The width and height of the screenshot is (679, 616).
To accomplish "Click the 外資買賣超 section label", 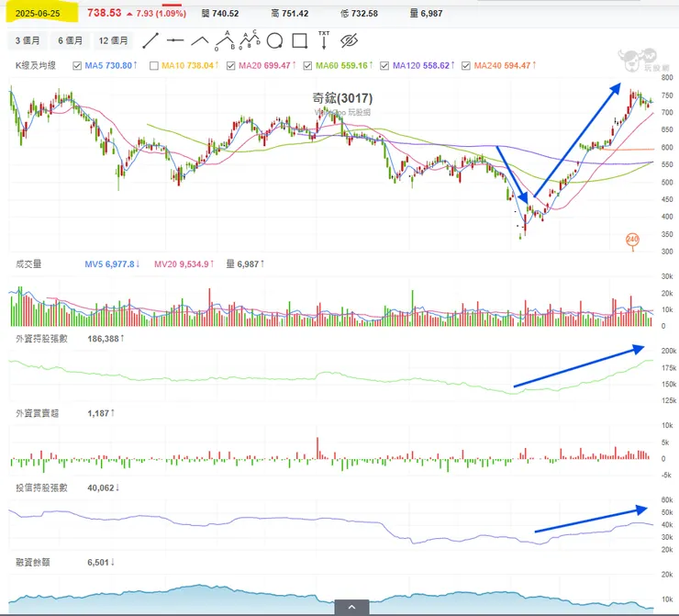I will (38, 413).
